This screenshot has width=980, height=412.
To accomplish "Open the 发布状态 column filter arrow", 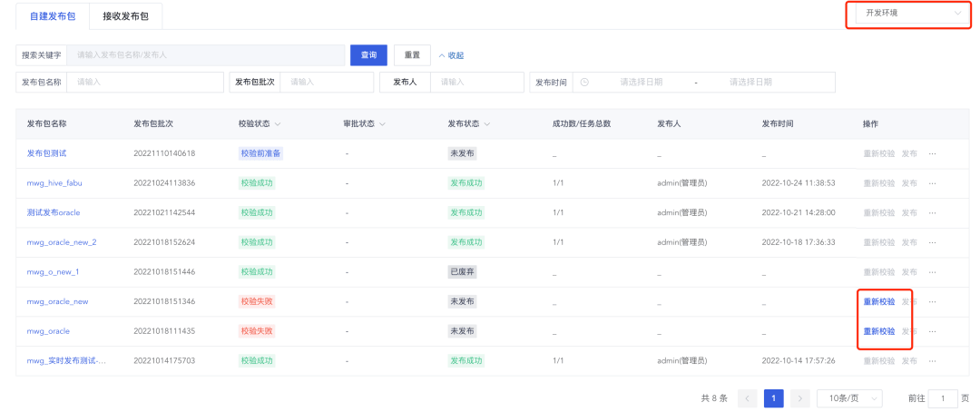I will pos(487,124).
